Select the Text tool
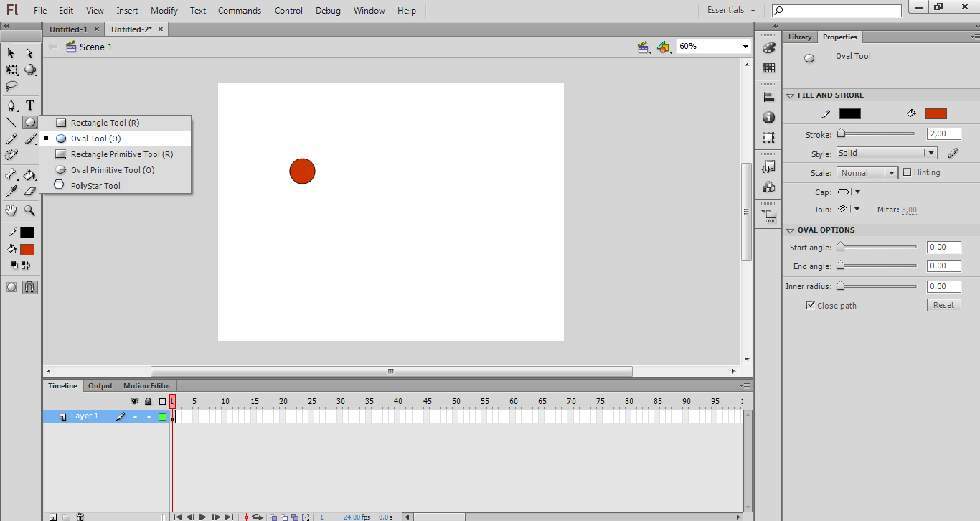The width and height of the screenshot is (980, 521). tap(29, 105)
